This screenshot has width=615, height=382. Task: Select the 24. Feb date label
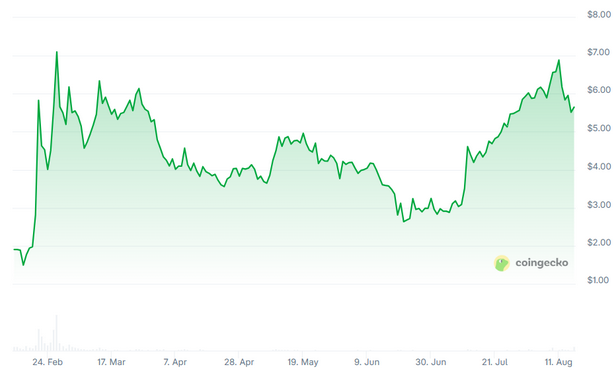click(x=47, y=362)
